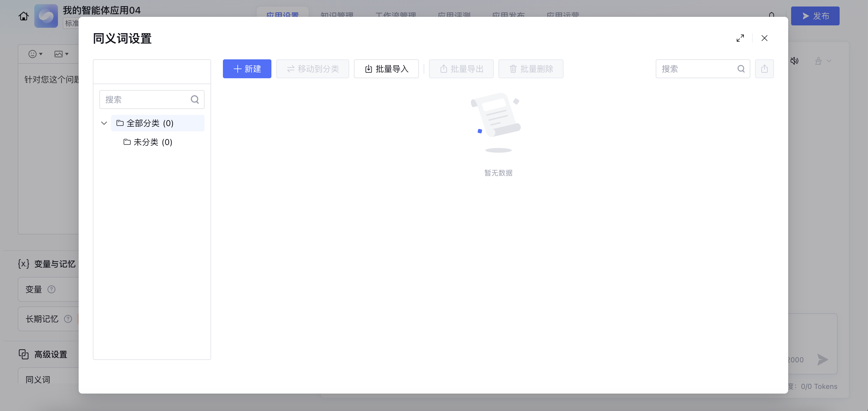Click the export icon button beside search

click(764, 69)
